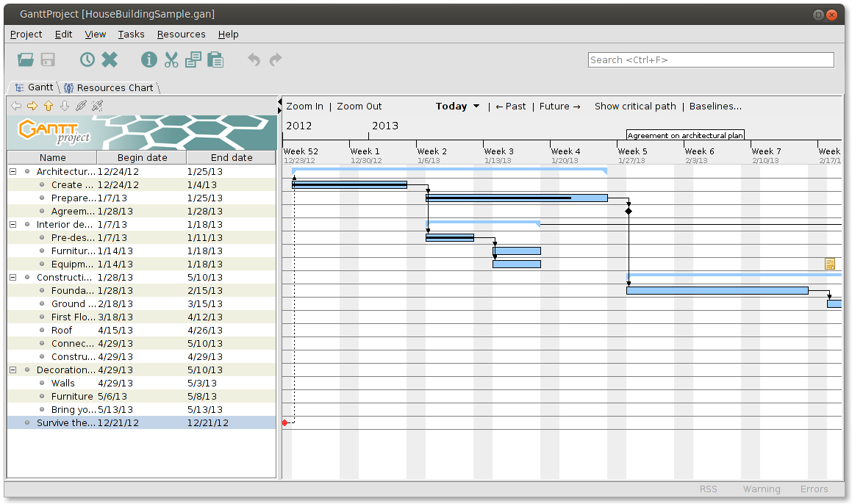Click inside the Search field
852x504 pixels.
709,60
